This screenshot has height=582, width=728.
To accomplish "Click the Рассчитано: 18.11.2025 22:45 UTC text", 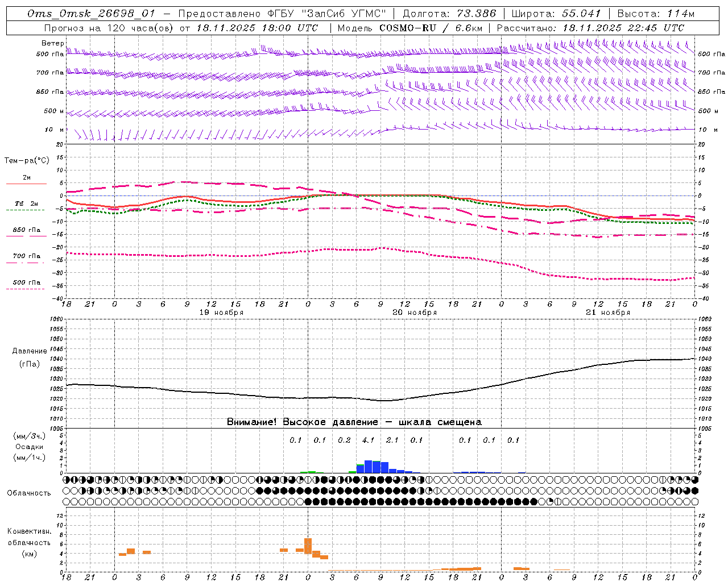I will click(x=590, y=28).
